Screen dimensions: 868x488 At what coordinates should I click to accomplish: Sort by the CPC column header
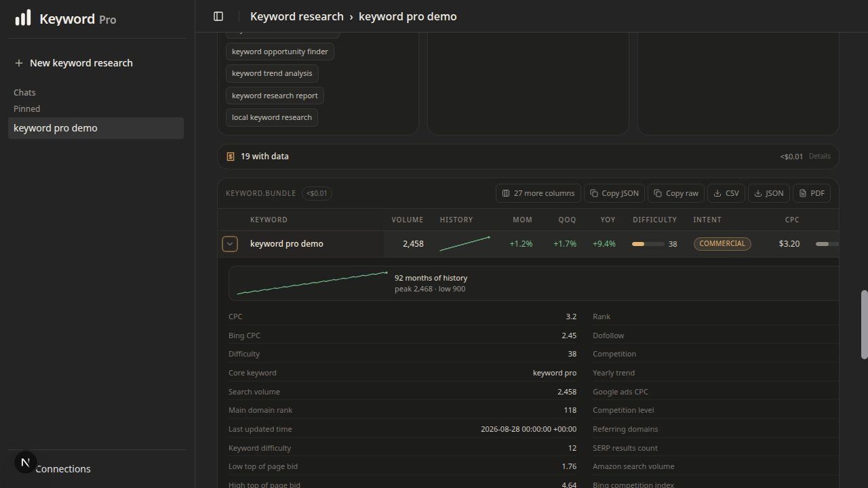(x=792, y=220)
